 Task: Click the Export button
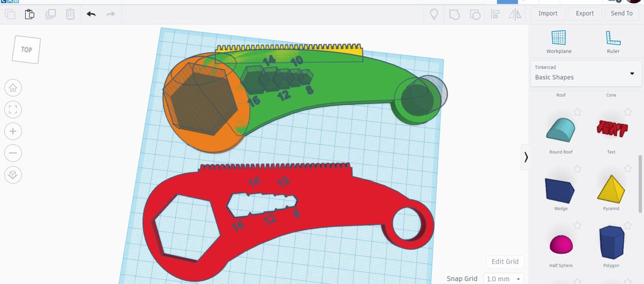click(584, 14)
